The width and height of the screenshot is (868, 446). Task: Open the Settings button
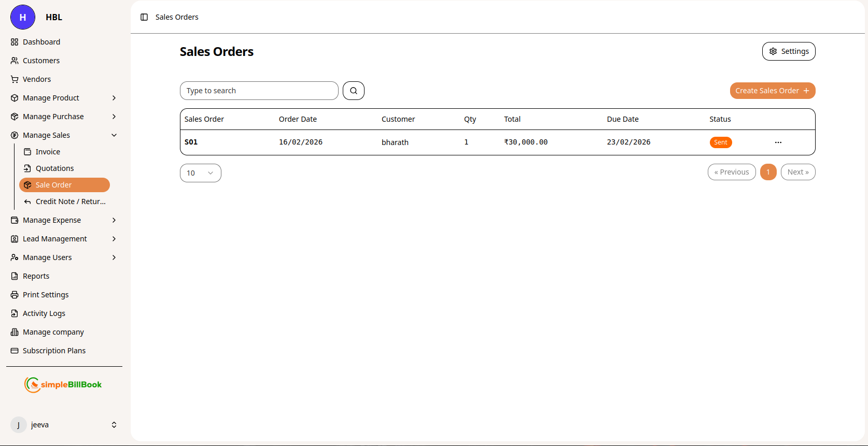(788, 51)
